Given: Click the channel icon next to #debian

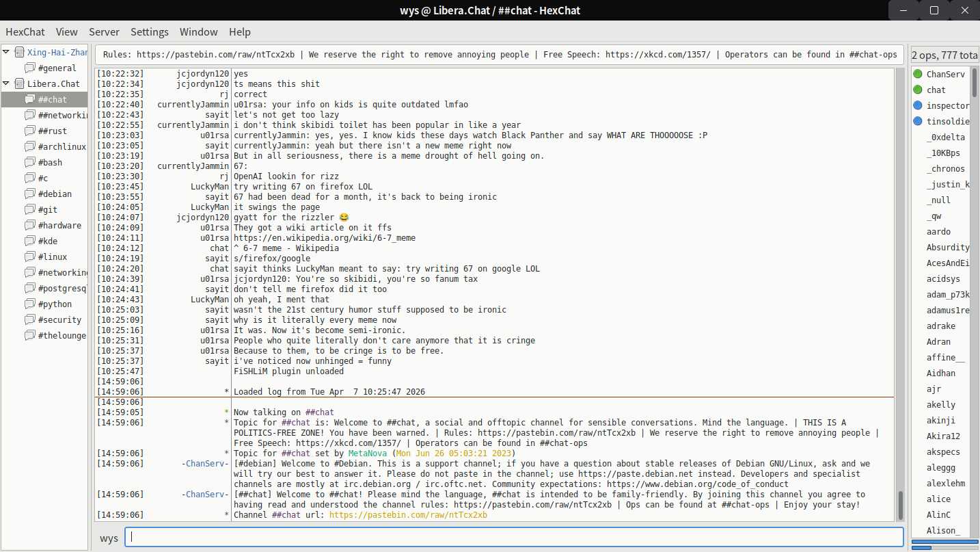Looking at the screenshot, I should [x=30, y=194].
